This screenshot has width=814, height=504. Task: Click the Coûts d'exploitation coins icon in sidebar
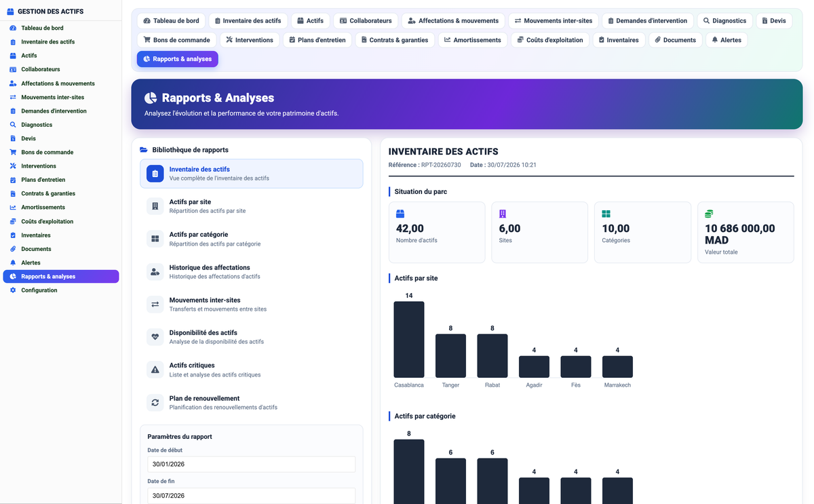pyautogui.click(x=13, y=221)
